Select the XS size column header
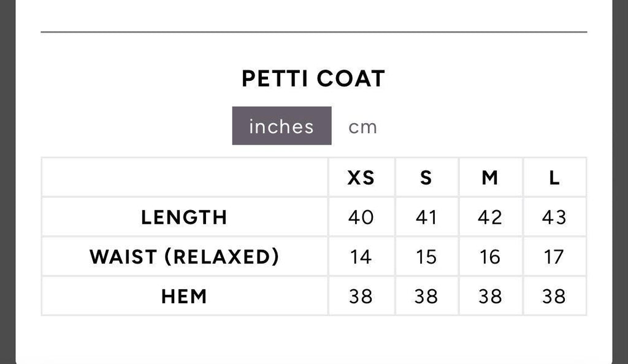Image resolution: width=628 pixels, height=364 pixels. tap(361, 178)
